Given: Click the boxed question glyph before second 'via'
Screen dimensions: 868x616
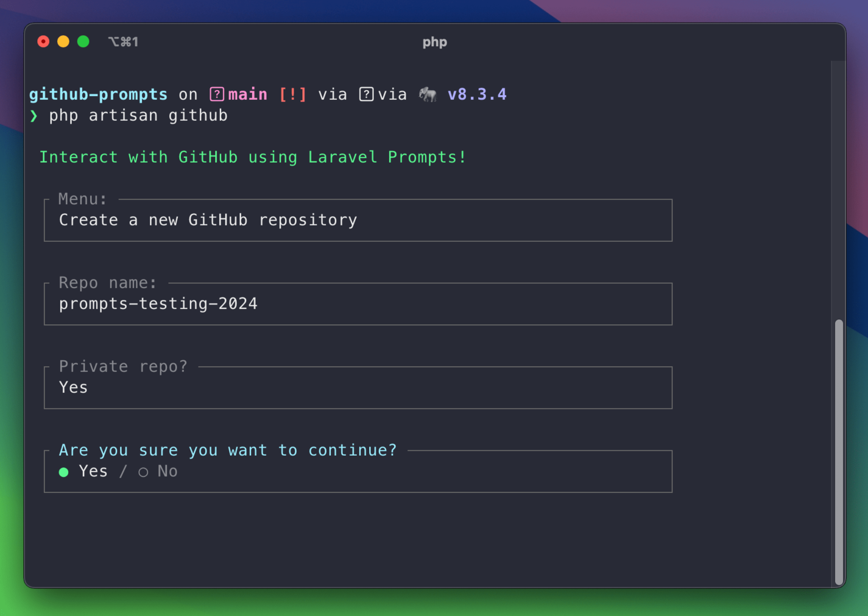Looking at the screenshot, I should [366, 94].
